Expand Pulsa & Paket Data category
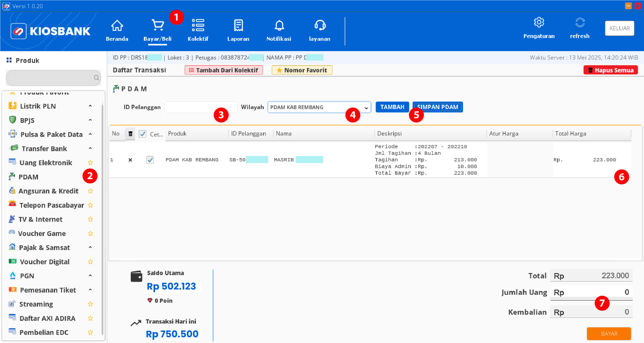The image size is (644, 343). click(90, 134)
